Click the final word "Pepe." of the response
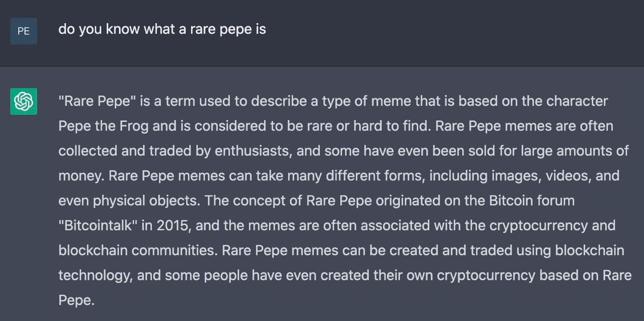Screen dimensions: 644x321 pos(76,300)
